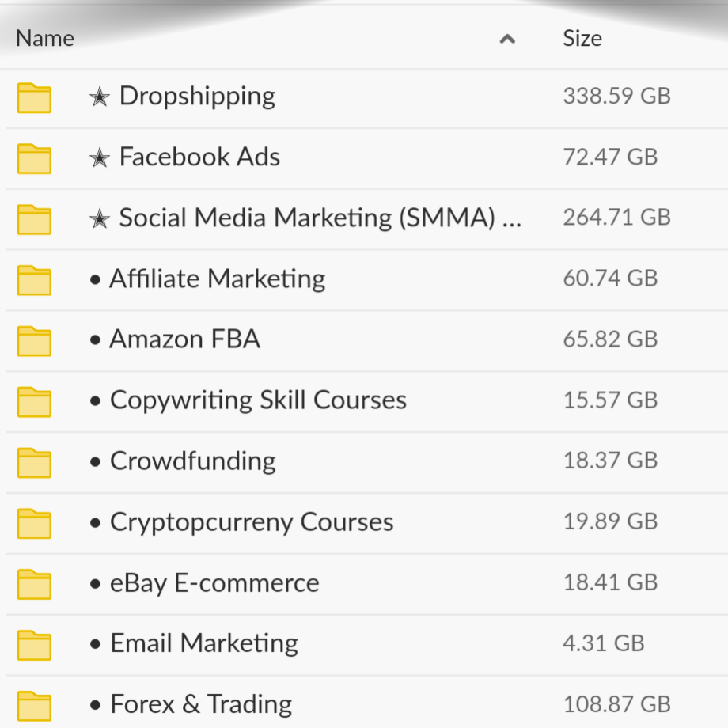Select the Amazon FBA folder name
This screenshot has width=728, height=728.
point(184,339)
